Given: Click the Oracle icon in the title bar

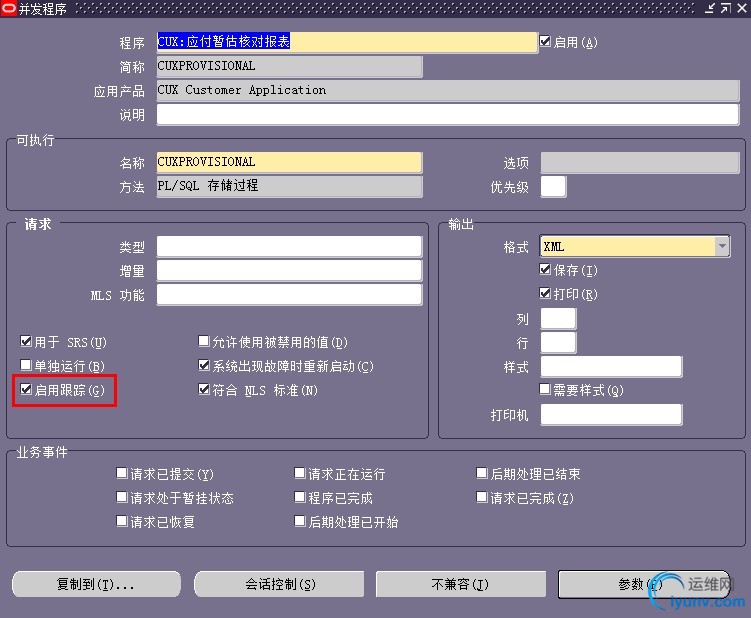Looking at the screenshot, I should [x=9, y=8].
